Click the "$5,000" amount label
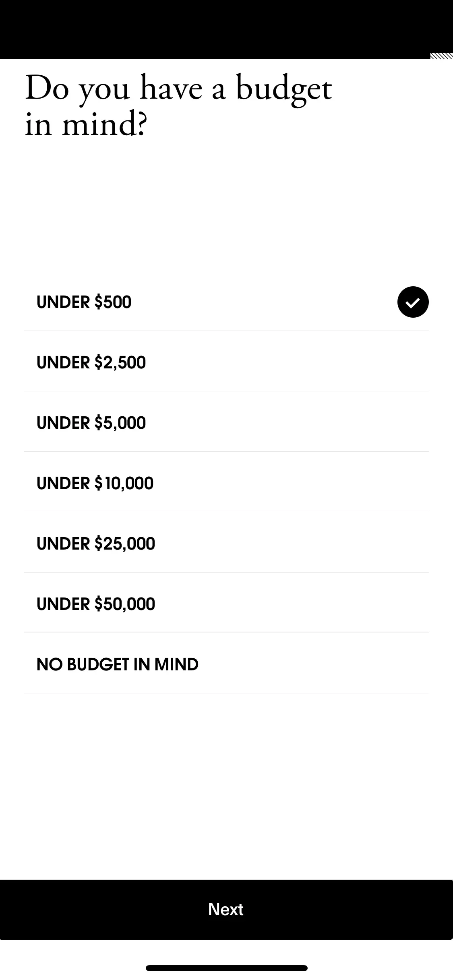Screen dimensions: 453x980 120,423
